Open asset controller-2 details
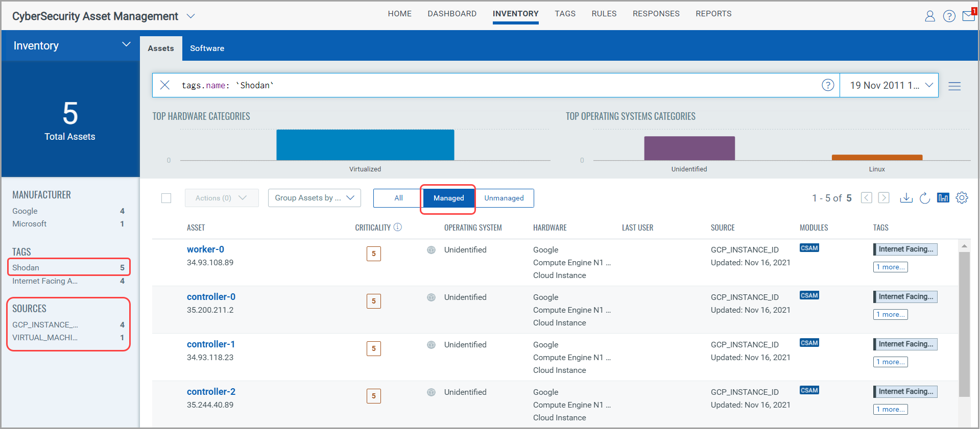Viewport: 980px width, 429px height. pyautogui.click(x=211, y=392)
